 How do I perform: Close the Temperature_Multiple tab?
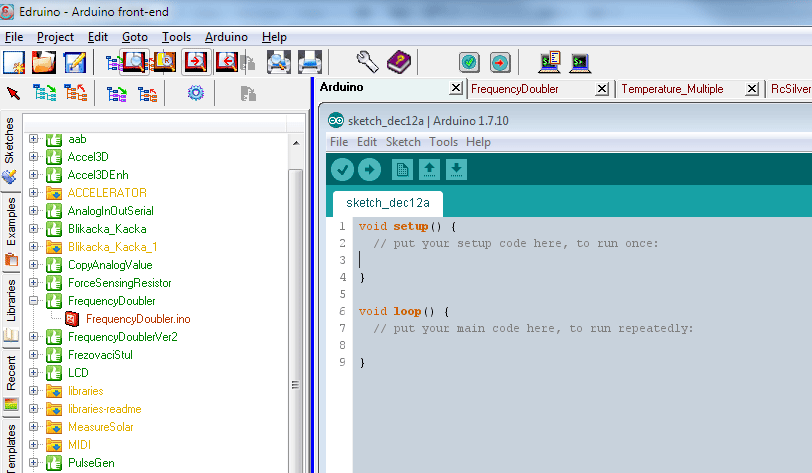[x=752, y=89]
